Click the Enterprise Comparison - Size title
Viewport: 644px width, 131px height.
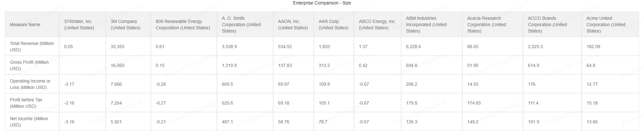tap(322, 3)
